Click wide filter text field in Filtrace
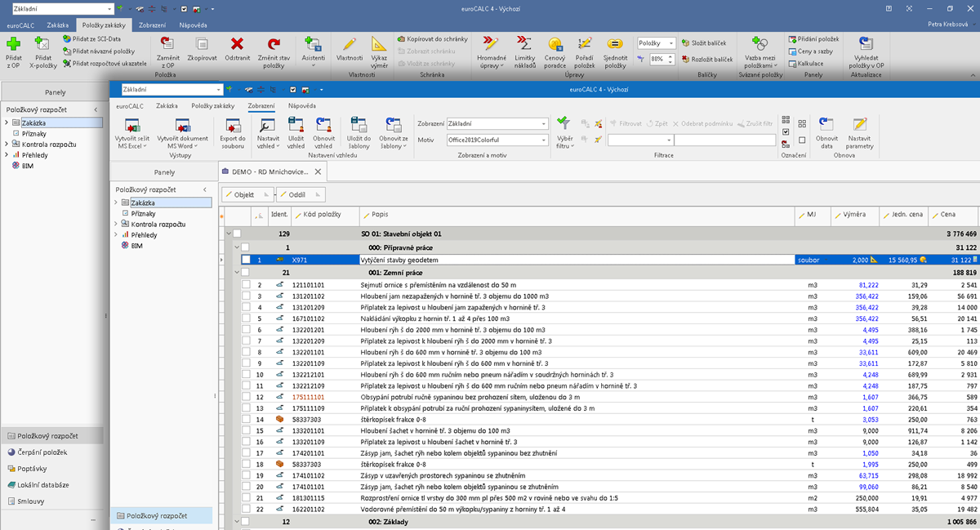This screenshot has width=980, height=530. coord(724,140)
